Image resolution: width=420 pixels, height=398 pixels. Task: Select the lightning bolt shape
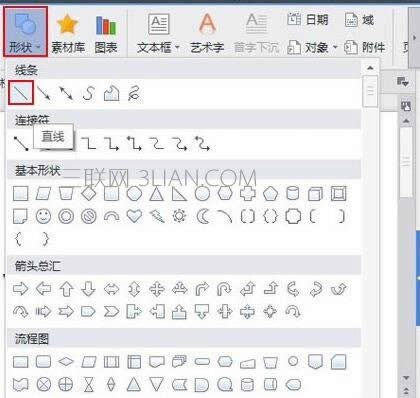[x=157, y=216]
